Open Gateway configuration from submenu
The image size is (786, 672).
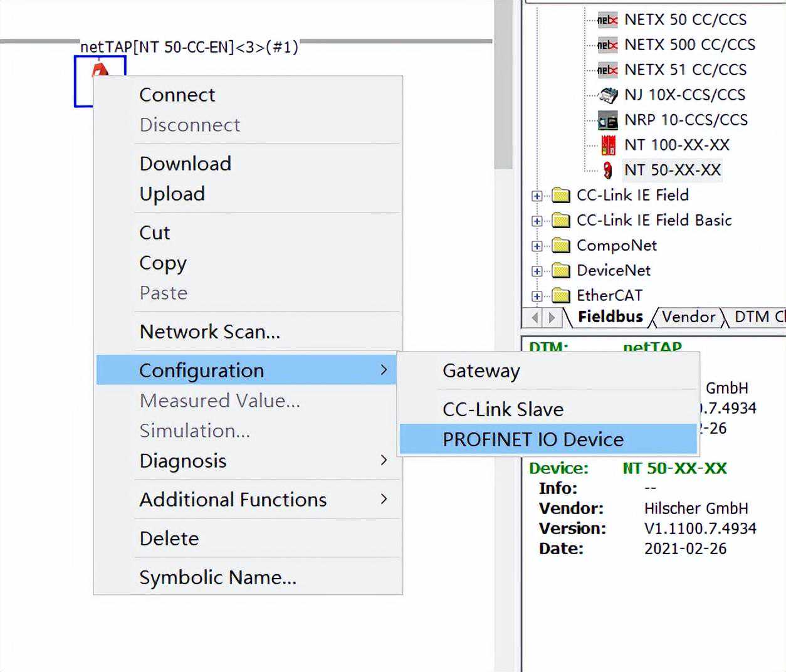pyautogui.click(x=481, y=370)
